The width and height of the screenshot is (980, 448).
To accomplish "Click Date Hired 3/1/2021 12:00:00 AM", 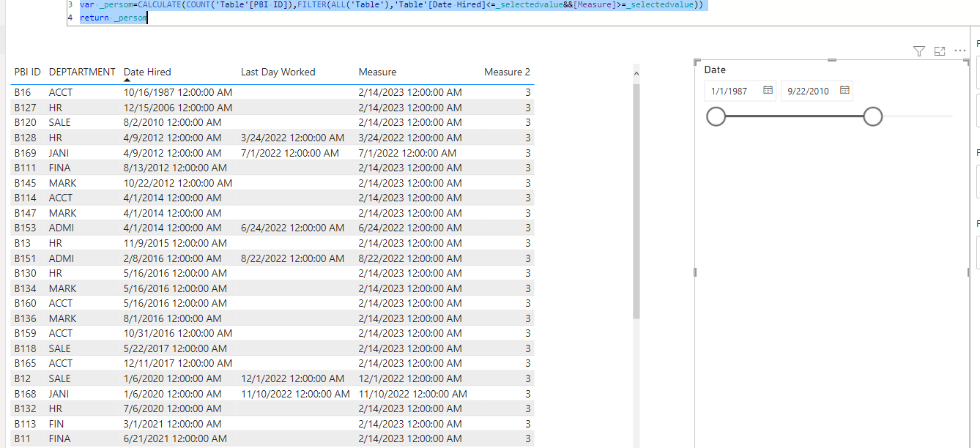I will click(x=172, y=424).
